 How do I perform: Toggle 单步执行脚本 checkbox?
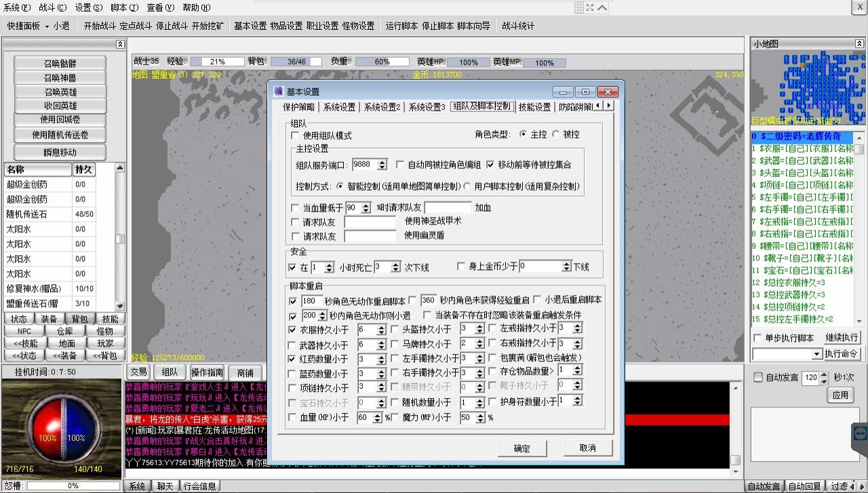pos(757,338)
